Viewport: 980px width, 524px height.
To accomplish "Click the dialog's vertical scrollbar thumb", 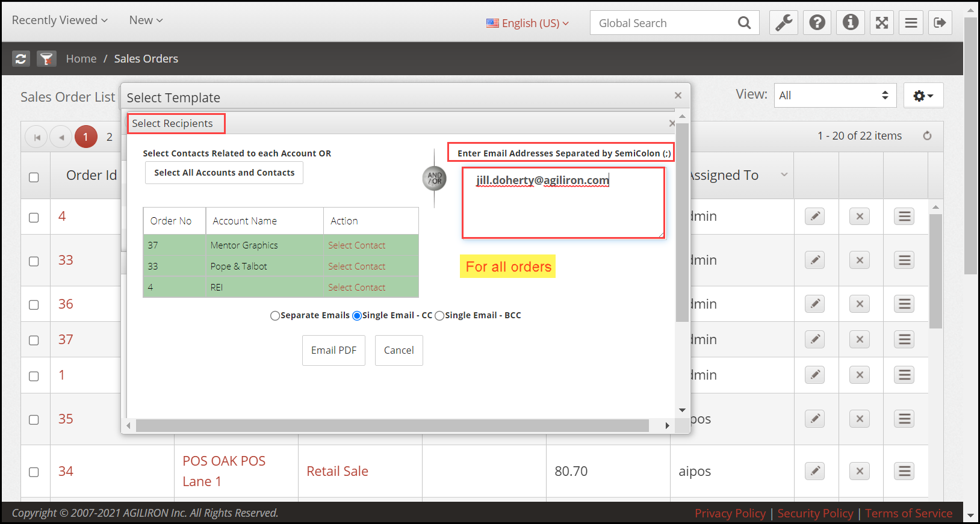I will click(x=682, y=223).
